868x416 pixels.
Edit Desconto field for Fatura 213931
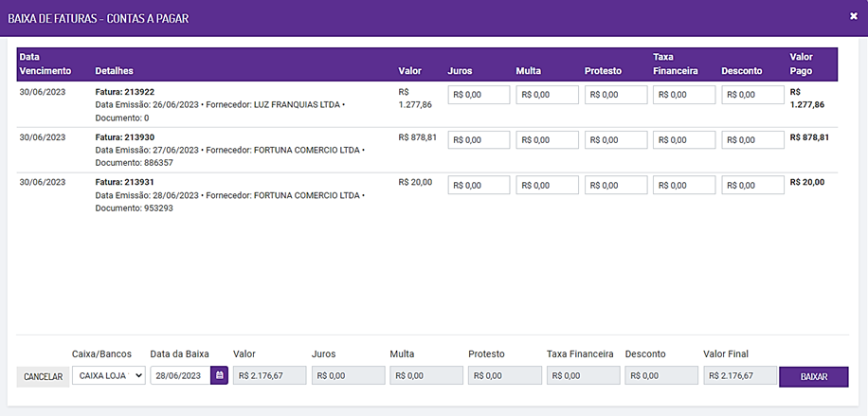tap(752, 186)
